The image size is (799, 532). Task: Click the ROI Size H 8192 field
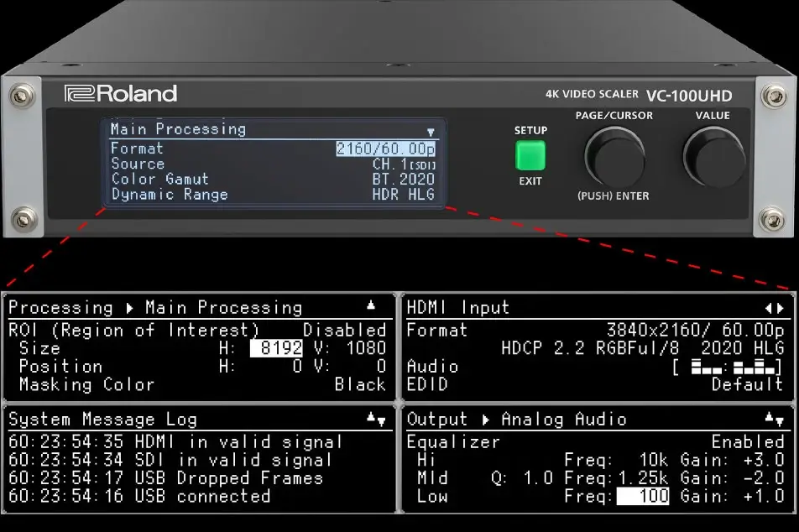click(x=276, y=348)
